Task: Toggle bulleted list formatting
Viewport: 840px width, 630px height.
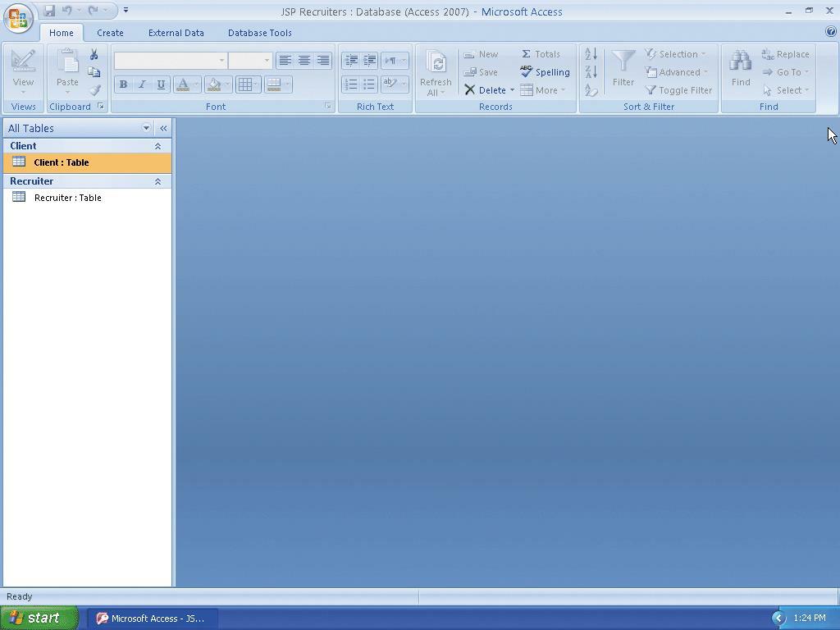Action: pos(370,84)
